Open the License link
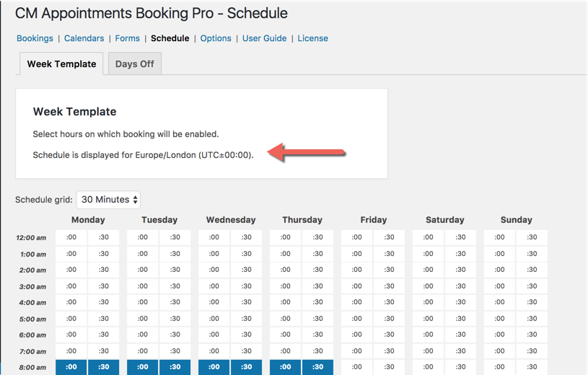Screen dimensions: 588x375 coord(312,38)
